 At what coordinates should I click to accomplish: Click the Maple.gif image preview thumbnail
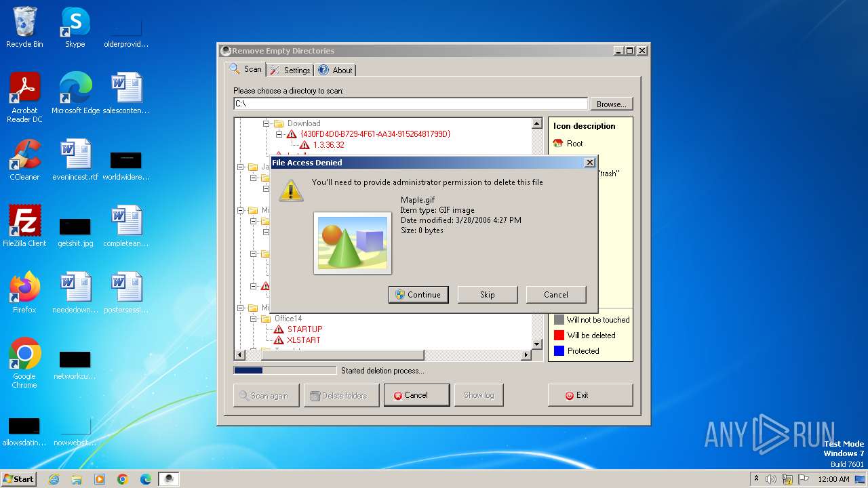(353, 243)
